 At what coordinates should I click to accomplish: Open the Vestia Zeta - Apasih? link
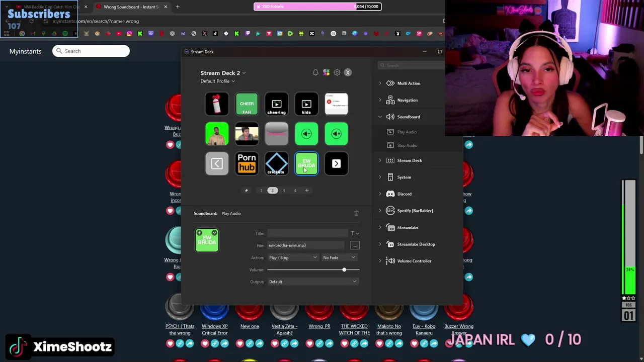click(x=284, y=329)
